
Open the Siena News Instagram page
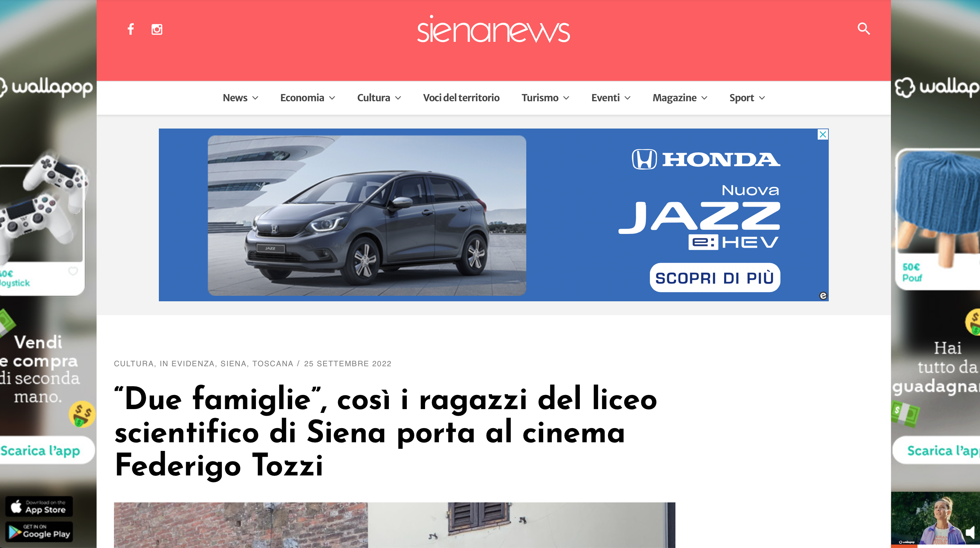point(157,29)
